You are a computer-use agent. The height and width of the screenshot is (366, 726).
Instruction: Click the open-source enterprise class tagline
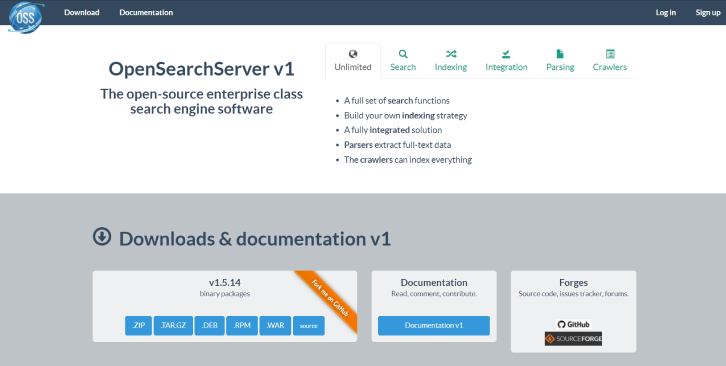point(201,101)
